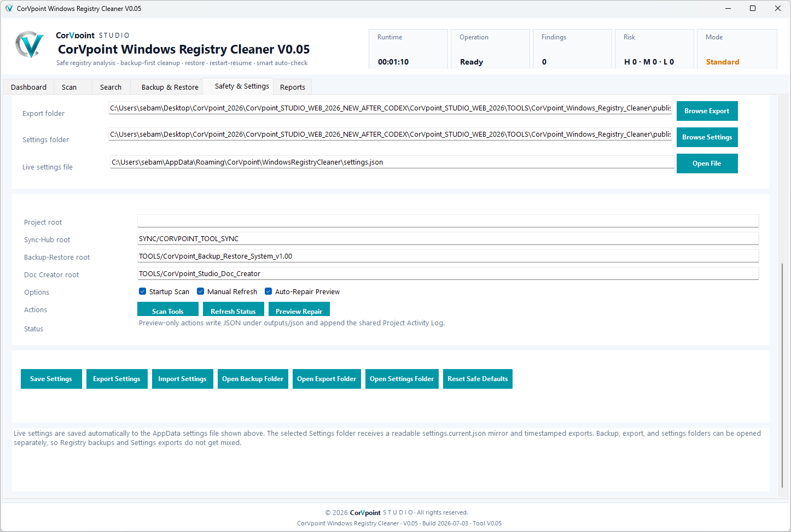Screen dimensions: 791x532
Task: Toggle the Manual Refresh checkbox
Action: point(200,291)
